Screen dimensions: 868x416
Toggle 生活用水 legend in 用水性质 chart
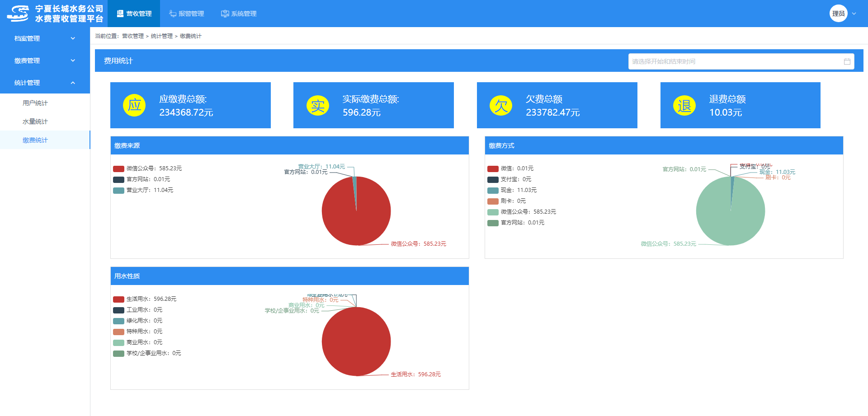coord(145,299)
